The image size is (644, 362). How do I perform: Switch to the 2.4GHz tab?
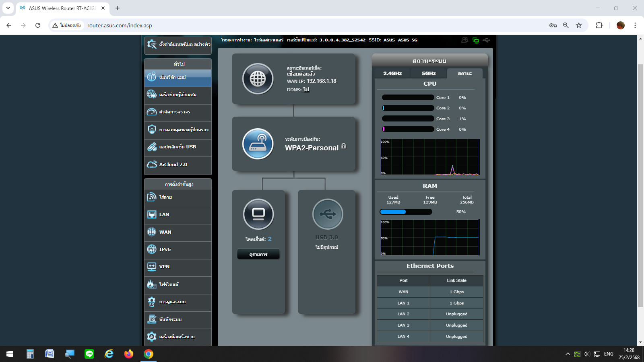point(392,74)
